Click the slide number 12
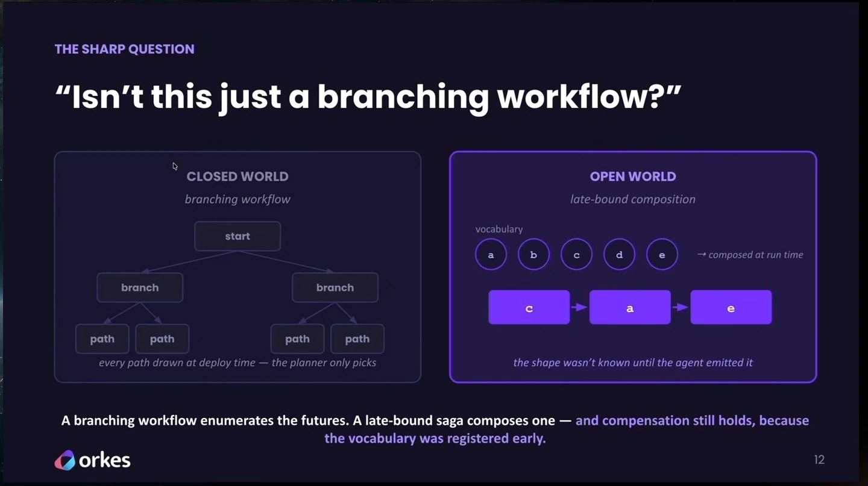Viewport: 868px width, 486px height. coord(819,460)
